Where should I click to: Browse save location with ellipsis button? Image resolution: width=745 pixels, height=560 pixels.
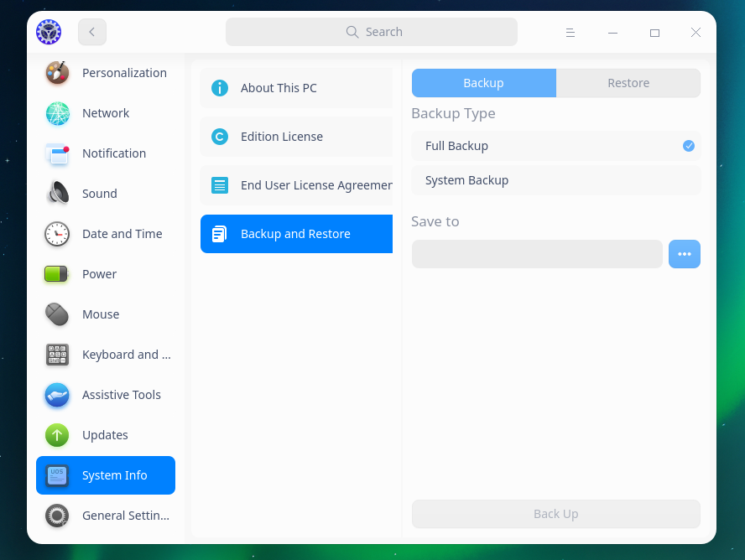pos(685,254)
